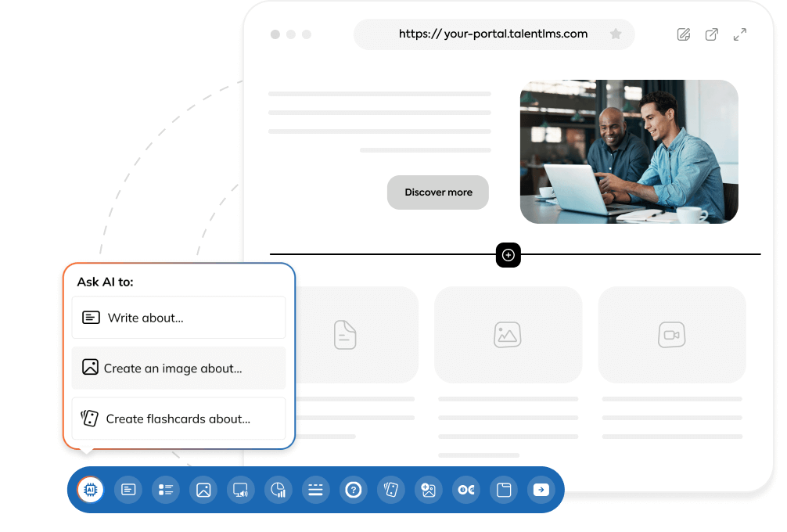Insert the section divider lines block
The width and height of the screenshot is (787, 532).
click(315, 490)
